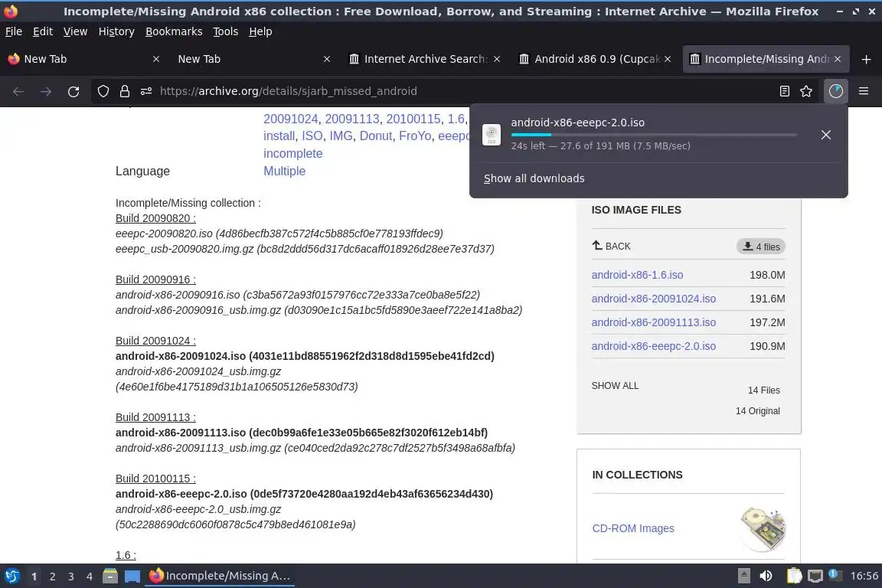Screen dimensions: 882x588
Task: Cancel the android-x86-eeepc-2.0.iso download
Action: coord(826,135)
